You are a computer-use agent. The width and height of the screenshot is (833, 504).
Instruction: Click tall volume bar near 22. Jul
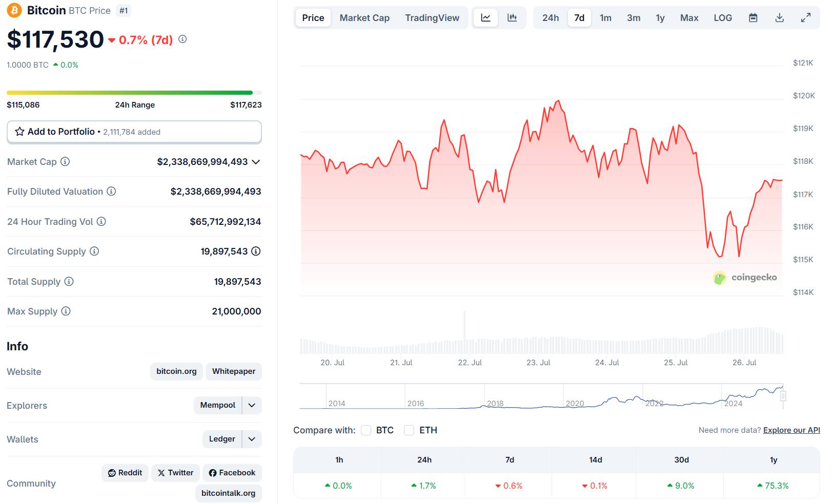(464, 332)
